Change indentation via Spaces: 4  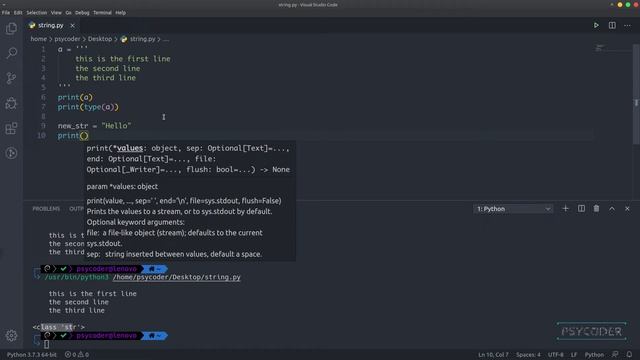pyautogui.click(x=528, y=355)
